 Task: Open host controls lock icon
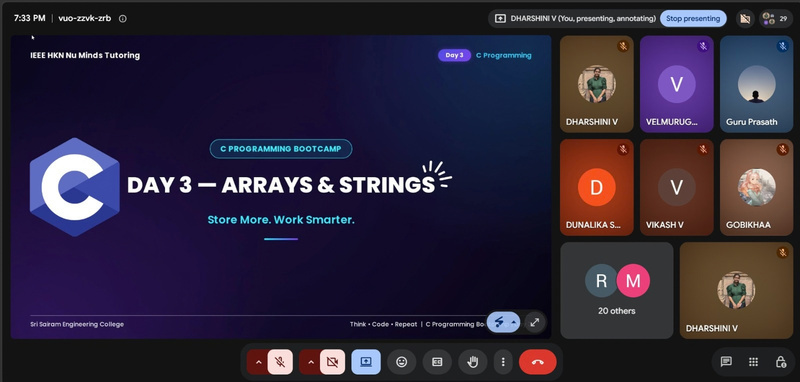tap(781, 362)
